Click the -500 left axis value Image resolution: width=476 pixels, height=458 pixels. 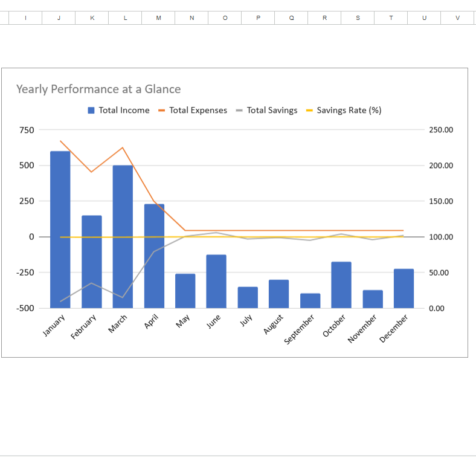point(25,308)
